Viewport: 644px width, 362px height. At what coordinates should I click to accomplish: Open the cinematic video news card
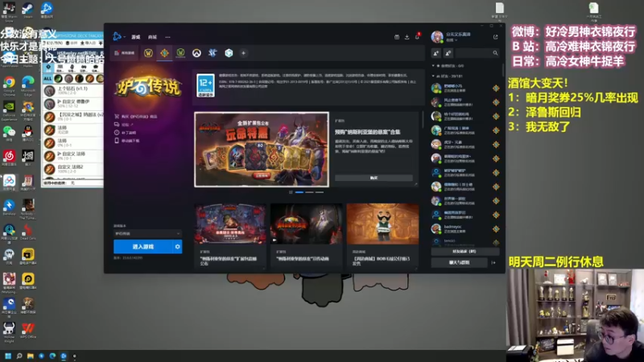pos(307,224)
